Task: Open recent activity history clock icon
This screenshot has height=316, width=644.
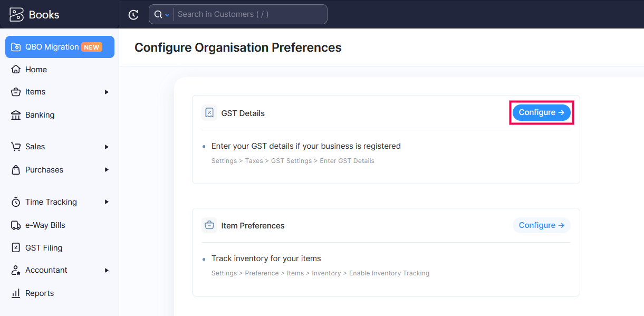Action: [133, 15]
